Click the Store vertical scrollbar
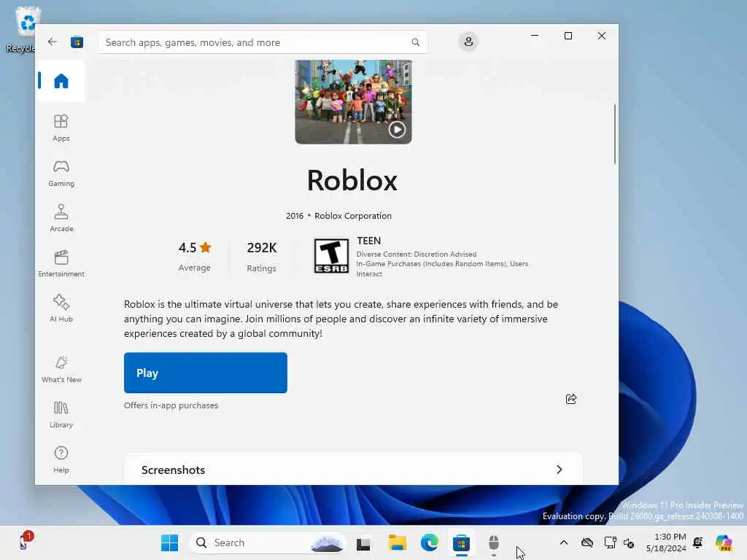 click(614, 134)
